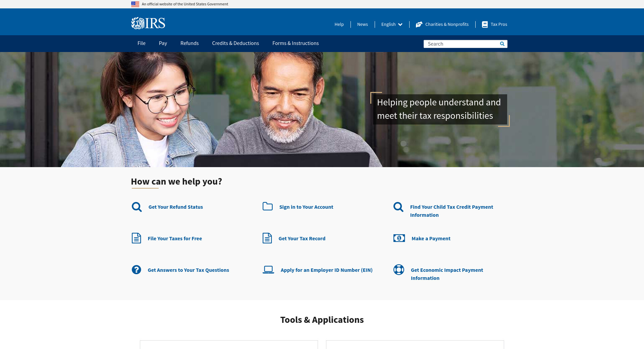The width and height of the screenshot is (644, 349).
Task: Click the Tax Pros book icon
Action: click(485, 24)
